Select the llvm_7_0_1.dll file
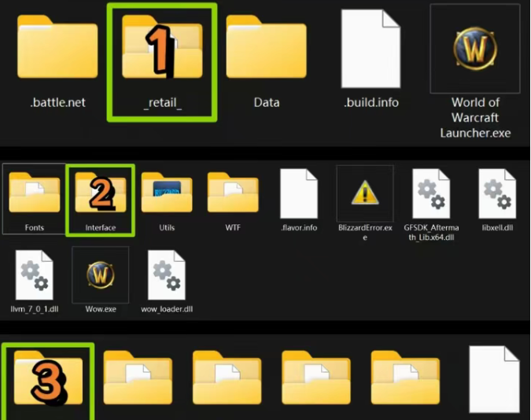The width and height of the screenshot is (531, 420). click(34, 275)
